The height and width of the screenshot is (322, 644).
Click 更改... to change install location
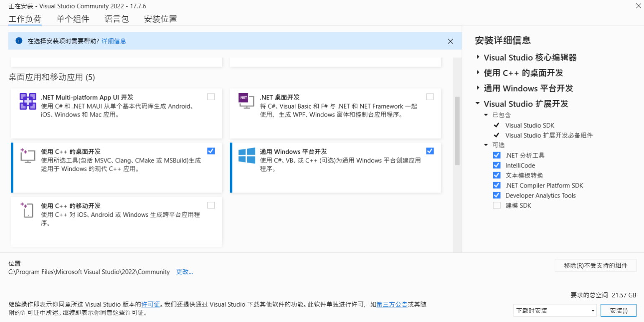(185, 272)
